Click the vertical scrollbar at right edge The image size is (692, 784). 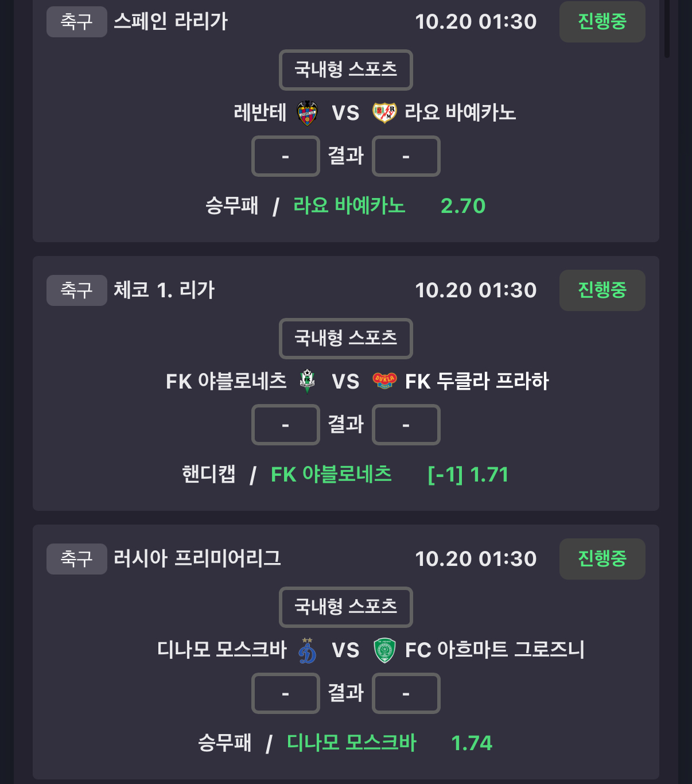pos(667,29)
